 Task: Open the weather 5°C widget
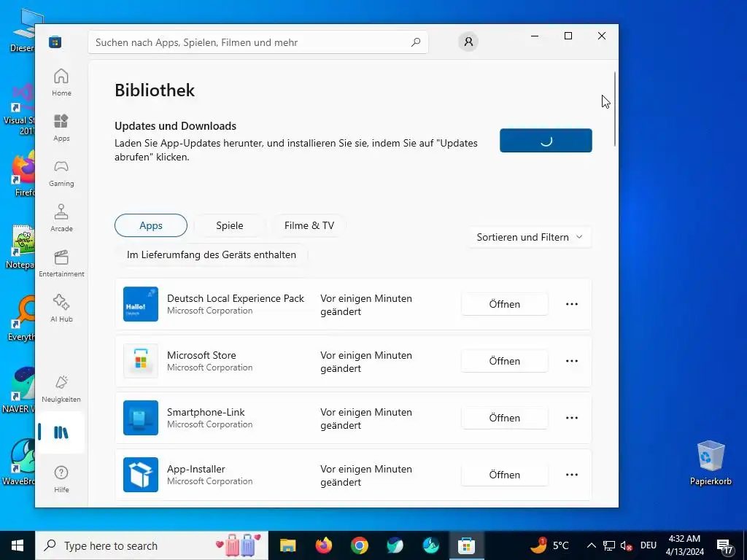point(550,545)
